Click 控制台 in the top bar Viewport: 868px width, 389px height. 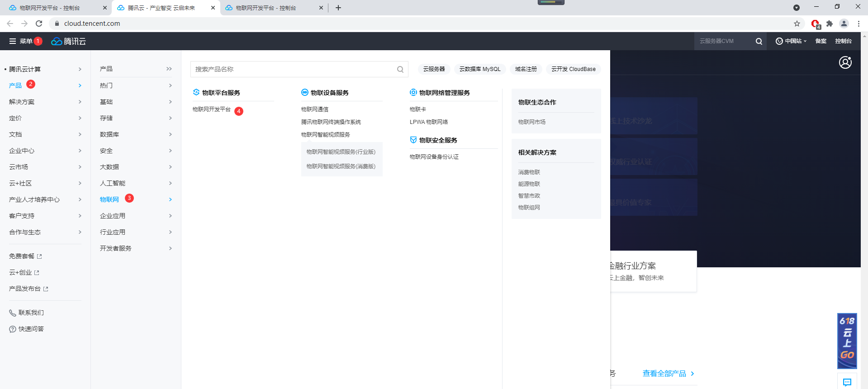point(844,41)
